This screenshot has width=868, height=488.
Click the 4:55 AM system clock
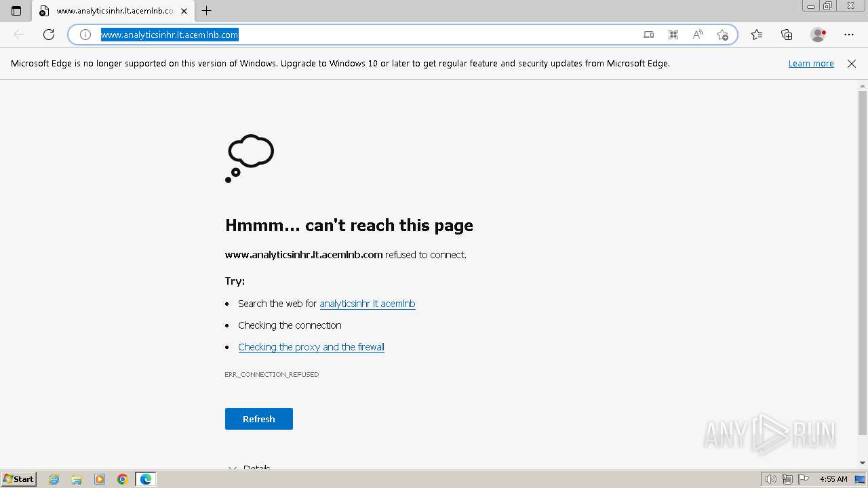coord(833,479)
